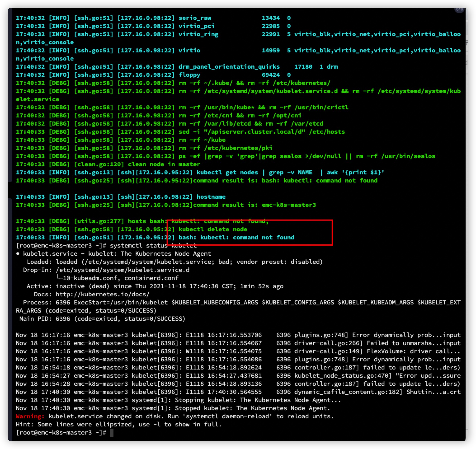The width and height of the screenshot is (476, 449).
Task: Click the red 'Warning:' label
Action: pyautogui.click(x=30, y=417)
